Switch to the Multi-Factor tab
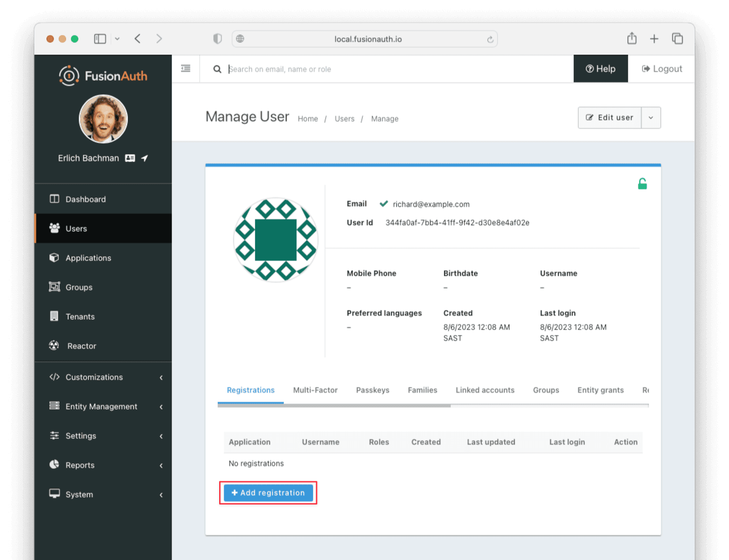Image resolution: width=729 pixels, height=560 pixels. tap(315, 390)
